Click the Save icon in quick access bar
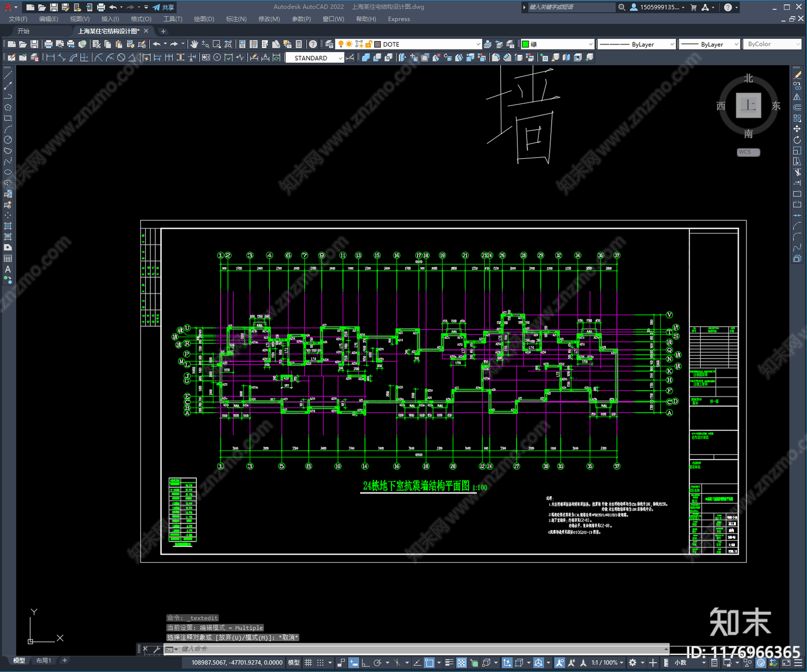This screenshot has width=807, height=672. point(53,7)
